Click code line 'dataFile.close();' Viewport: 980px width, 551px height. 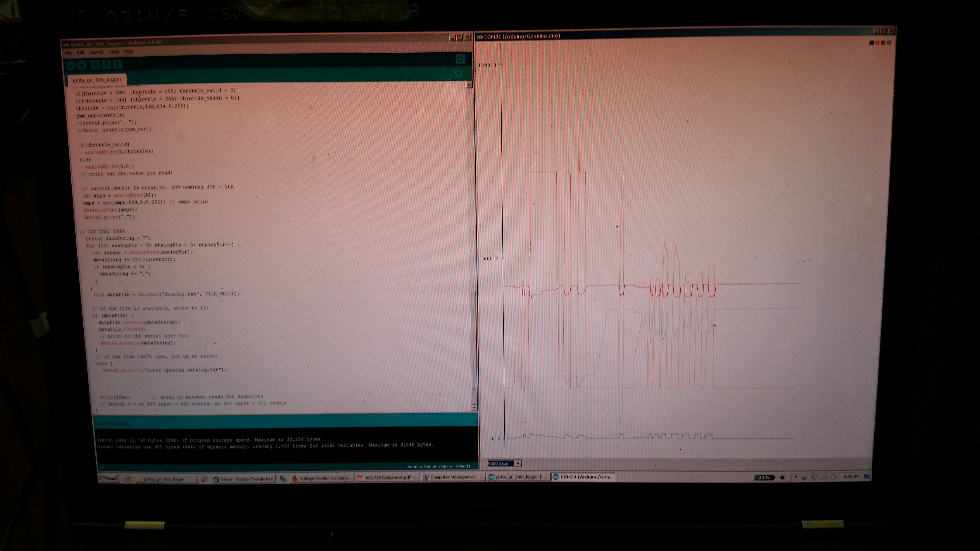click(122, 329)
